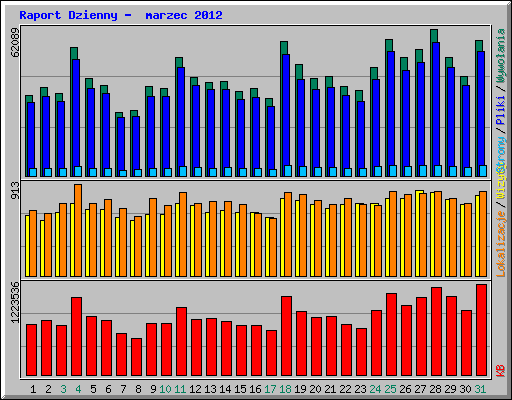Viewport: 512px width, 400px height.
Task: Click the day 11 label on the x-axis
Action: (180, 389)
